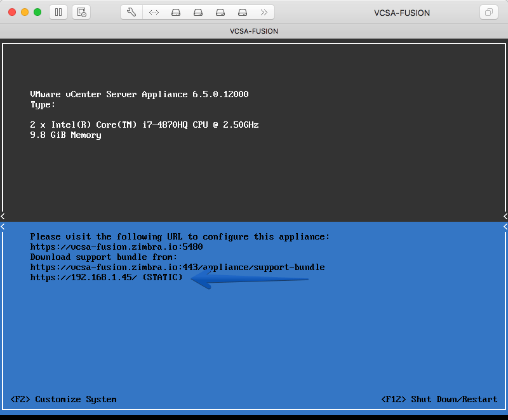The image size is (508, 420).
Task: Click the network adapter arrows icon
Action: click(154, 12)
